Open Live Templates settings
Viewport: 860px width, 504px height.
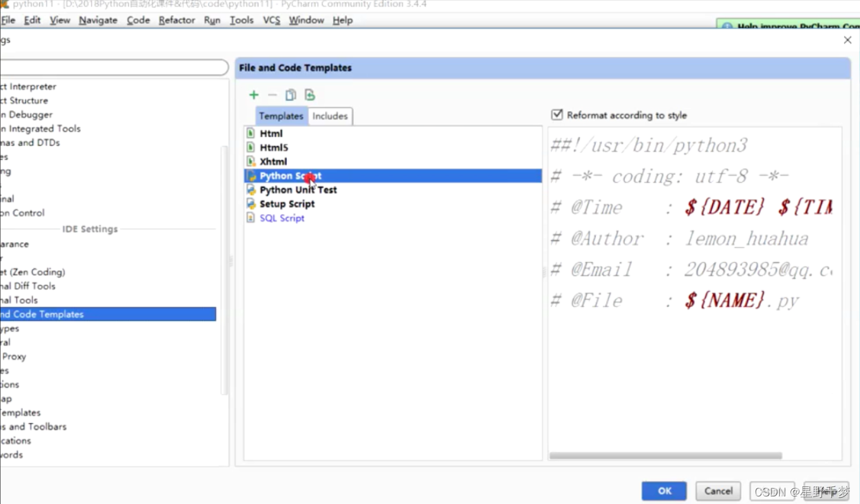20,412
